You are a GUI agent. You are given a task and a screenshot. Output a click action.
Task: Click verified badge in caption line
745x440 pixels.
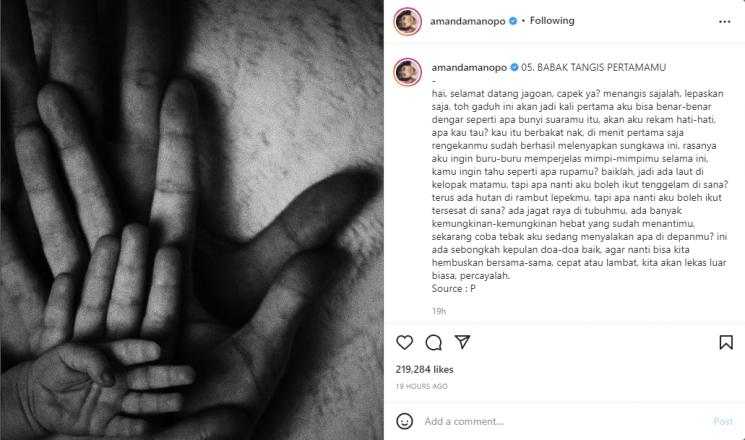pyautogui.click(x=514, y=67)
